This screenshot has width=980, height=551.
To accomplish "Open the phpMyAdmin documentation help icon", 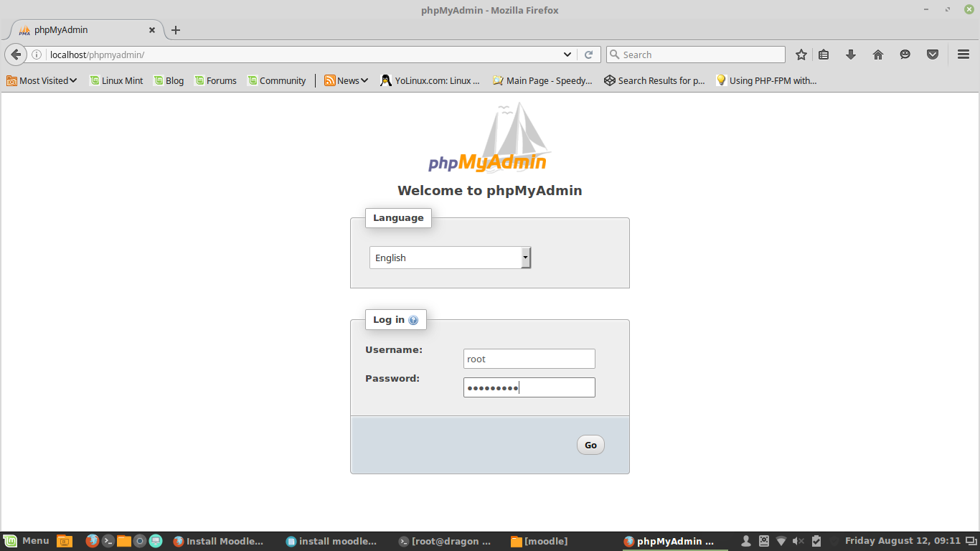I will coord(413,320).
